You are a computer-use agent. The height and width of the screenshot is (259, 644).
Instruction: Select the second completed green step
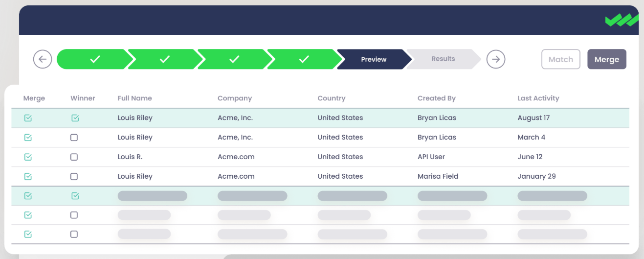(x=165, y=59)
